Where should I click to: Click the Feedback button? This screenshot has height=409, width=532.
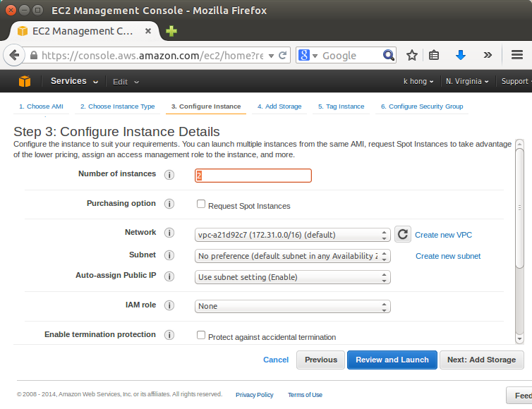tap(519, 396)
